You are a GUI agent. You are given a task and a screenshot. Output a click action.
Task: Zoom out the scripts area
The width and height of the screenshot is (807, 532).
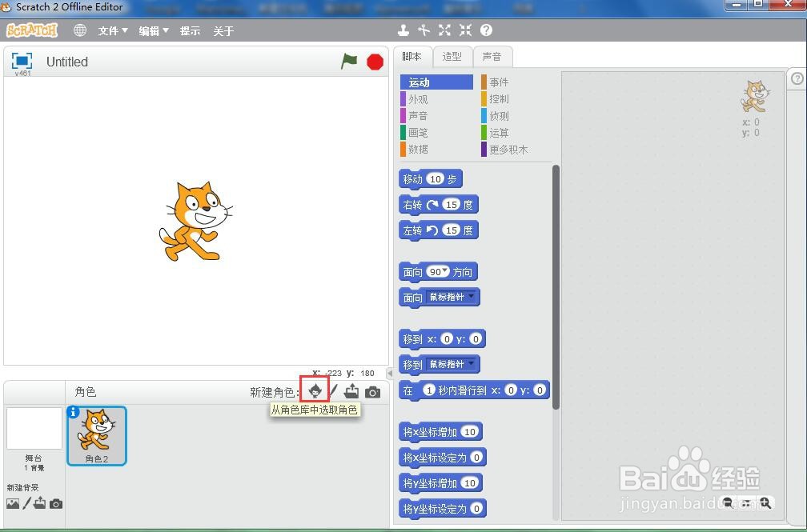[727, 502]
